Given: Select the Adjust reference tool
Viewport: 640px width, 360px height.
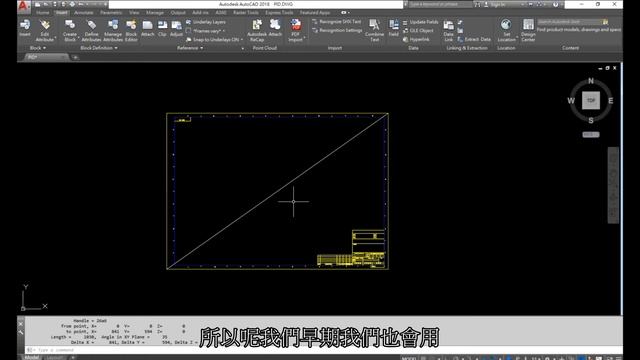Looking at the screenshot, I should 176,28.
